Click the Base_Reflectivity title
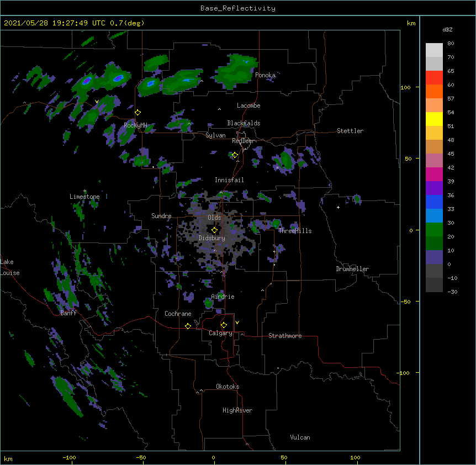Screen dimensions: 476x465 pos(238,8)
